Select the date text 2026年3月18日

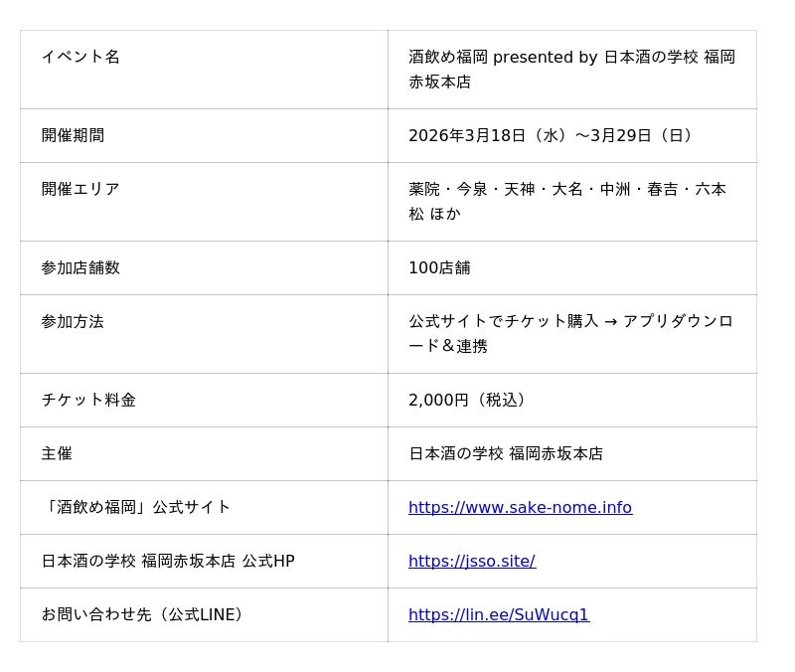467,135
